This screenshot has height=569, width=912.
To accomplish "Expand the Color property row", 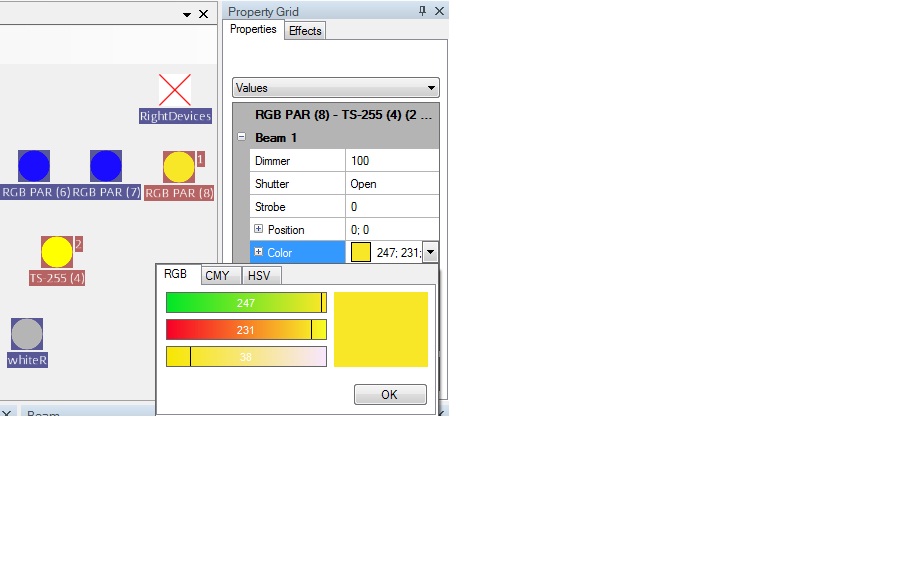I will (259, 252).
